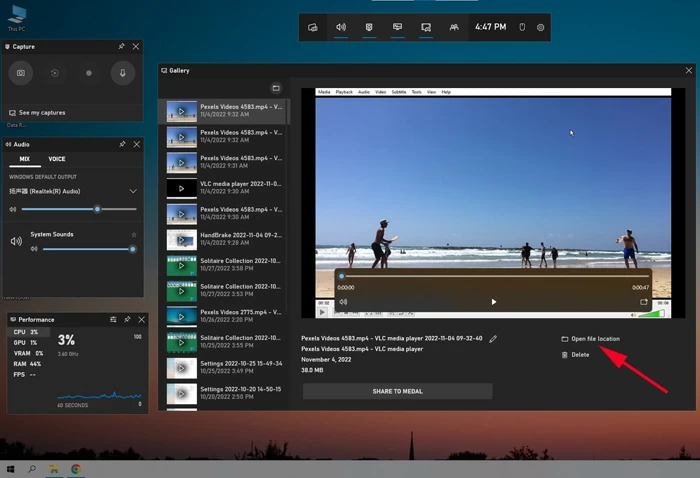Open Game Bar settings gear
The height and width of the screenshot is (478, 700).
(x=541, y=27)
